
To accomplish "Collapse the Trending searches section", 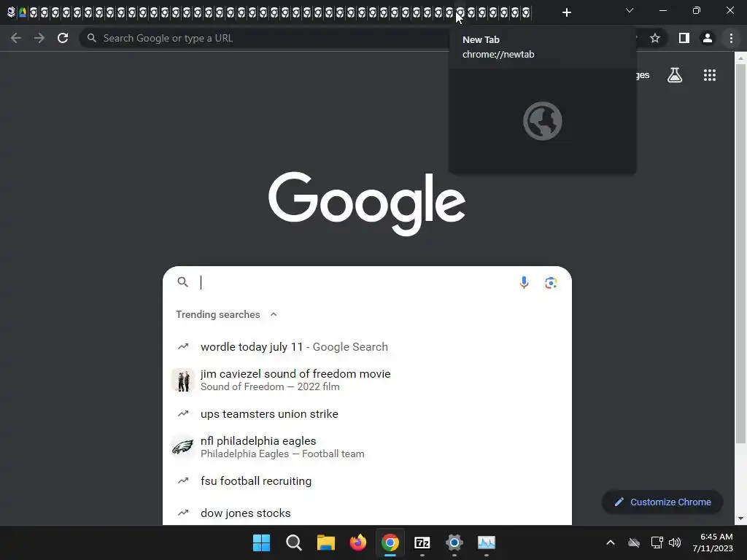I will pyautogui.click(x=274, y=314).
